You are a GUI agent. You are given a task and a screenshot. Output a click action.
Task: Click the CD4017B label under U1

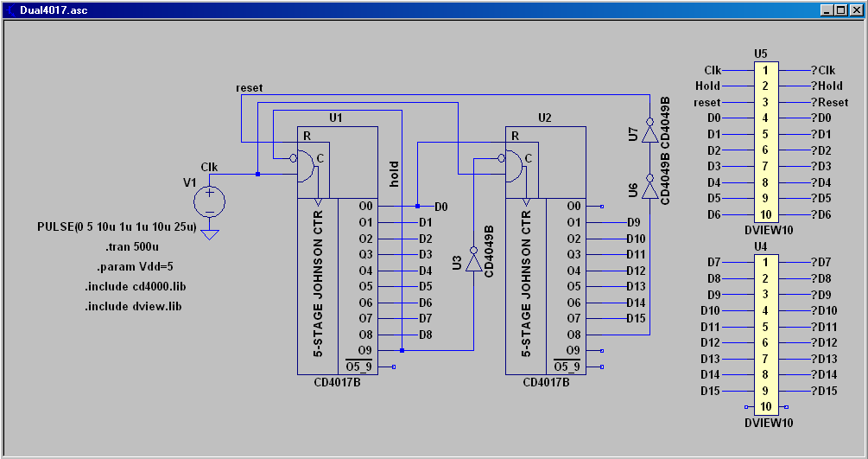coord(337,382)
